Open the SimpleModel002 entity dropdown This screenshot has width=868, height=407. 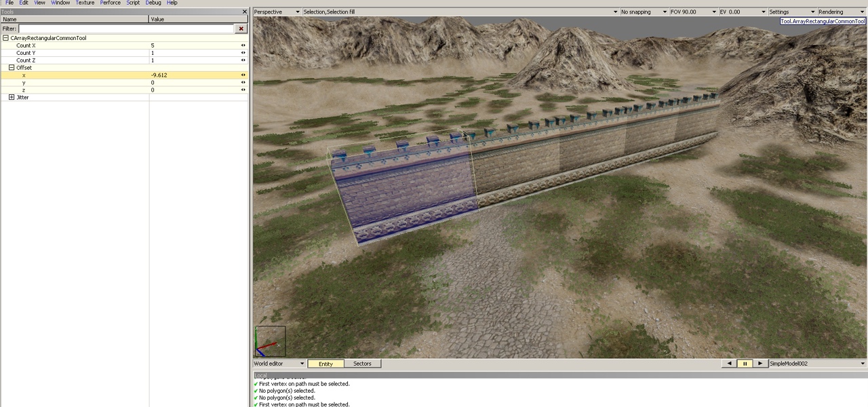817,364
